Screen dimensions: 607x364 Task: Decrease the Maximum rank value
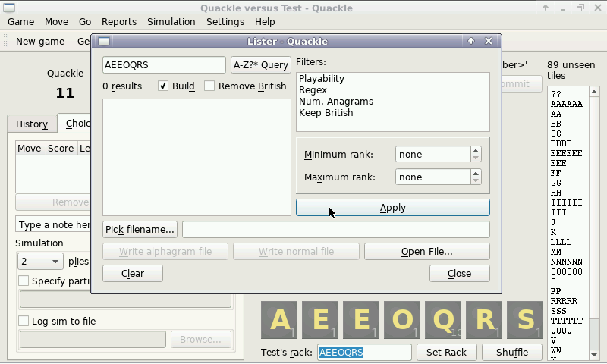pos(476,180)
